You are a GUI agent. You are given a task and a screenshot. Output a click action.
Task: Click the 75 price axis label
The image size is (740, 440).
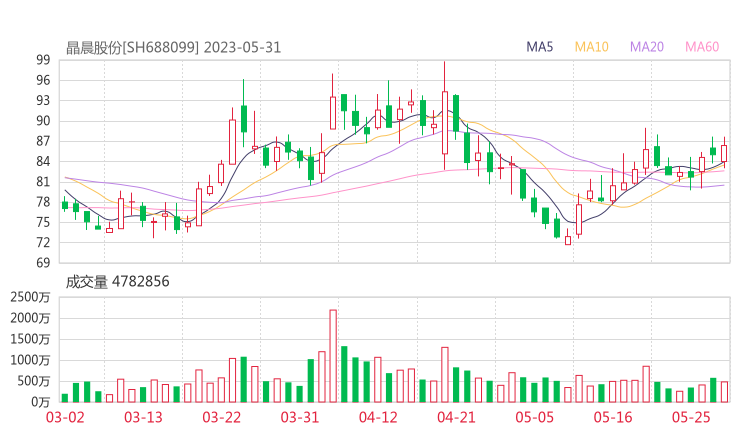tap(43, 222)
